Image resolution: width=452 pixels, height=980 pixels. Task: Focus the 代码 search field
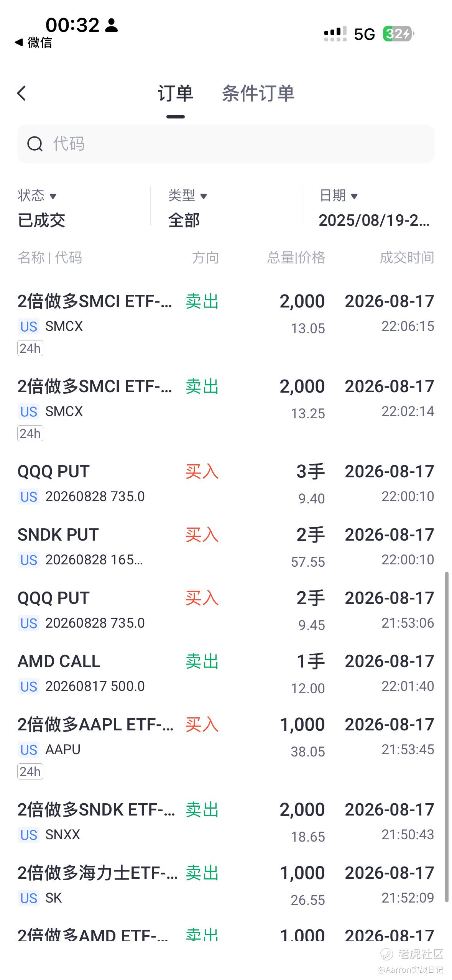pos(226,144)
